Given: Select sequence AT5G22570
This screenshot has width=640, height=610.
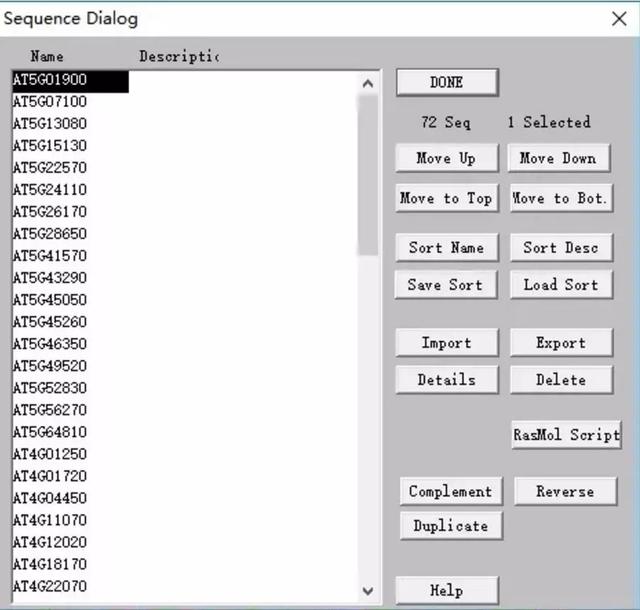Looking at the screenshot, I should click(x=50, y=168).
